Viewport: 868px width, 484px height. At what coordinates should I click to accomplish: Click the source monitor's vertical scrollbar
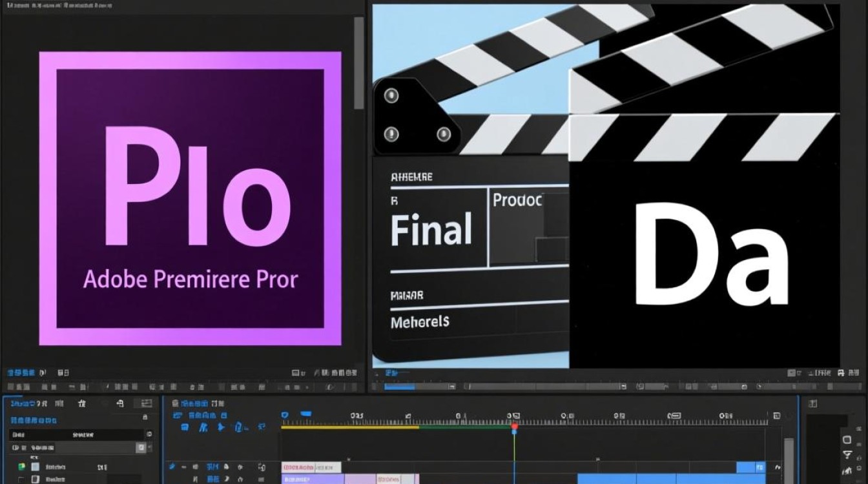point(359,63)
